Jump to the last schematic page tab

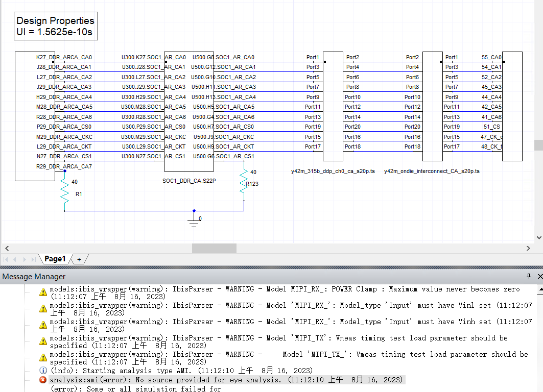coord(33,259)
